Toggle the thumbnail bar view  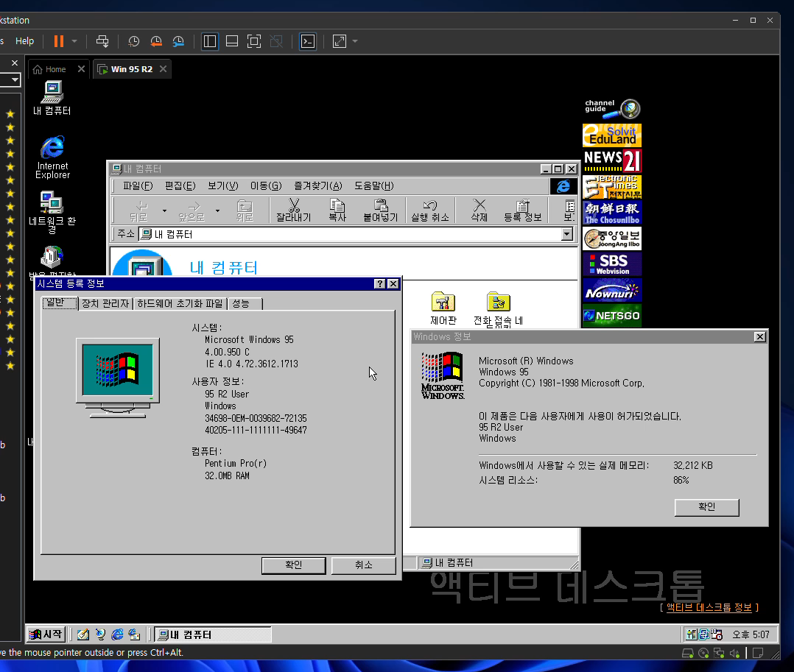click(232, 41)
